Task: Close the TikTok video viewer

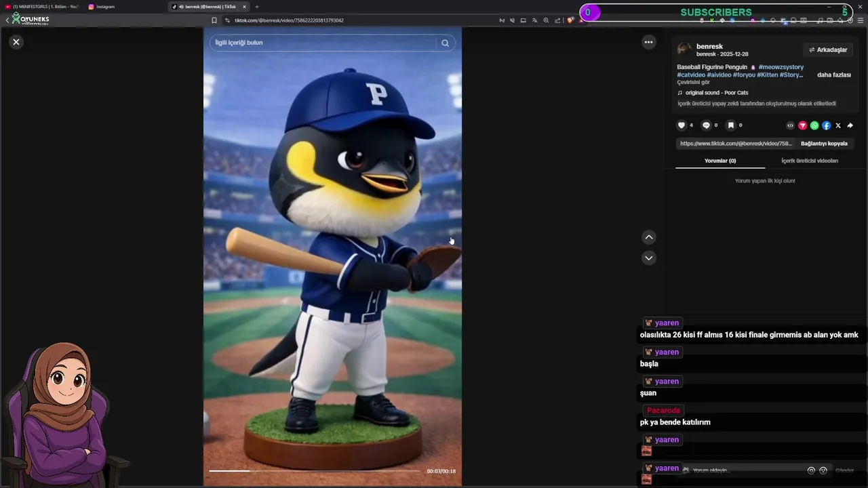Action: pyautogui.click(x=16, y=42)
